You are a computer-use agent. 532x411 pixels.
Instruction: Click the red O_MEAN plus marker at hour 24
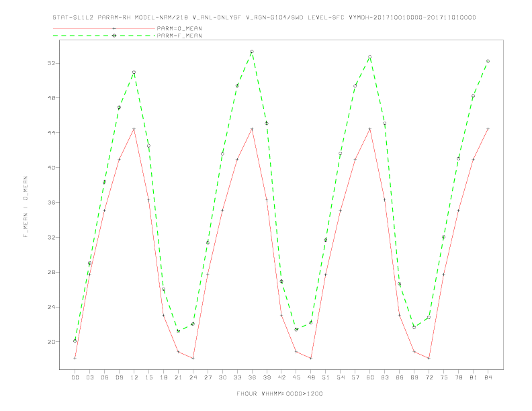[193, 358]
